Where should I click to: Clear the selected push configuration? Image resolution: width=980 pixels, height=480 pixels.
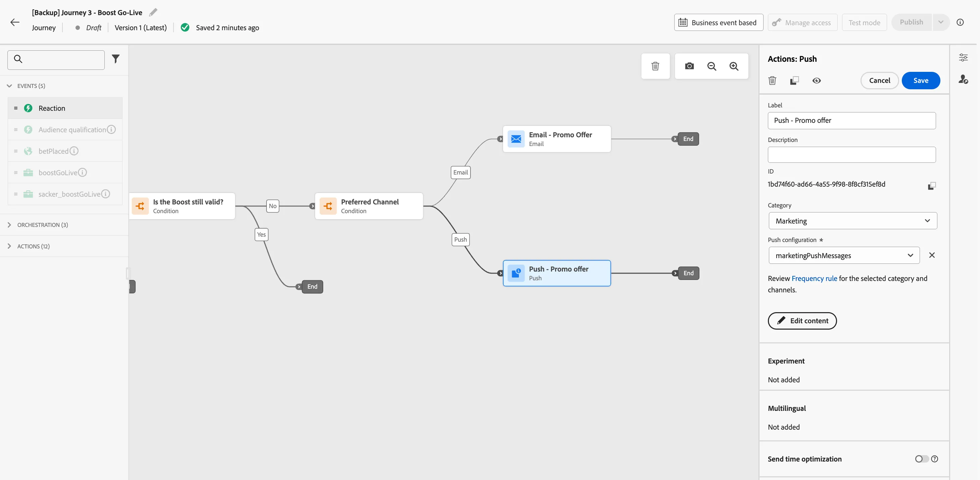(x=932, y=255)
